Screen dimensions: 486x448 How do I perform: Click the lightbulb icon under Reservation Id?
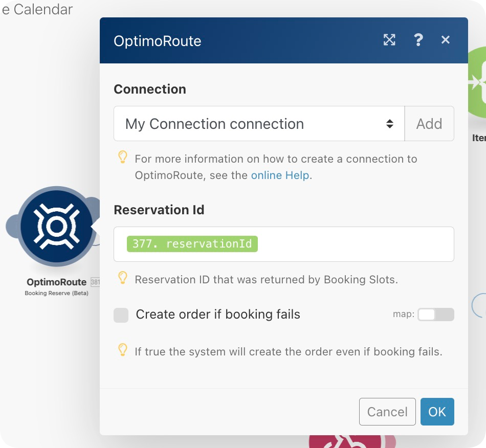pos(123,278)
